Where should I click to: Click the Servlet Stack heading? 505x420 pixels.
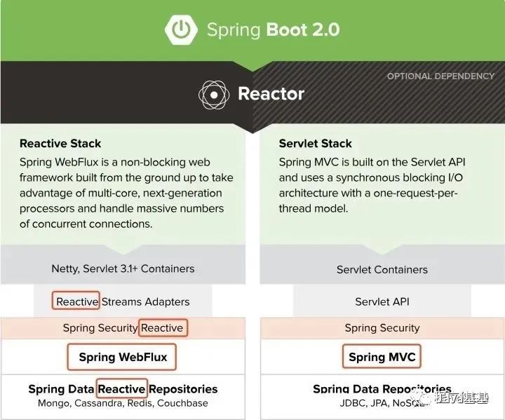316,143
